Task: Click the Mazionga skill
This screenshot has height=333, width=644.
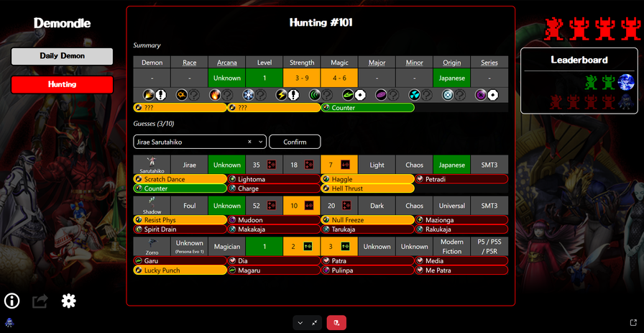Action: coord(461,220)
